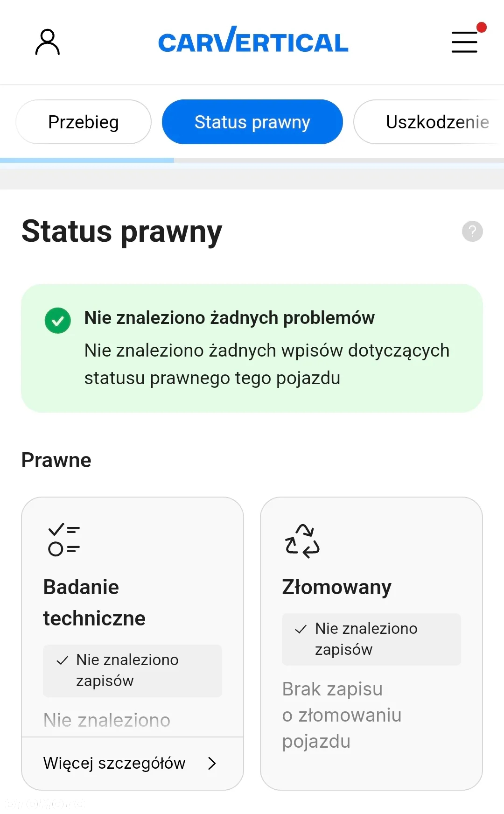The image size is (504, 814).
Task: Click the checkmark in Złomowany status
Action: (301, 629)
